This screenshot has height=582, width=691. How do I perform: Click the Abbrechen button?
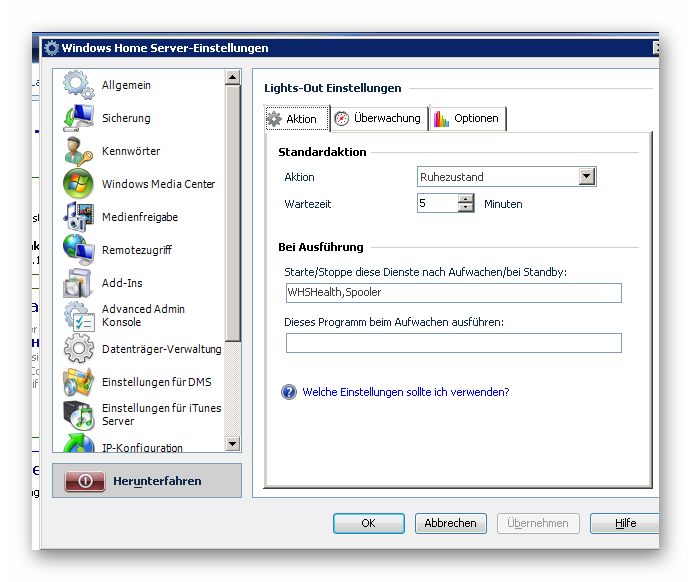[450, 523]
